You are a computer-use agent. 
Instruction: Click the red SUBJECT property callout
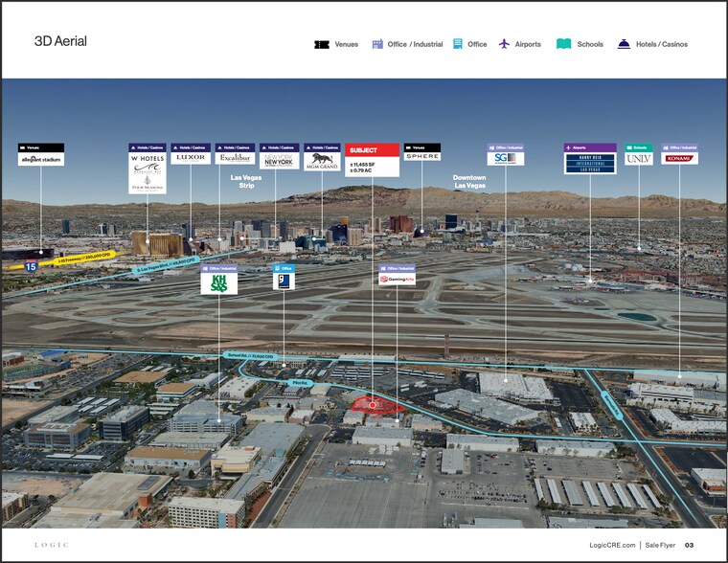tap(372, 160)
